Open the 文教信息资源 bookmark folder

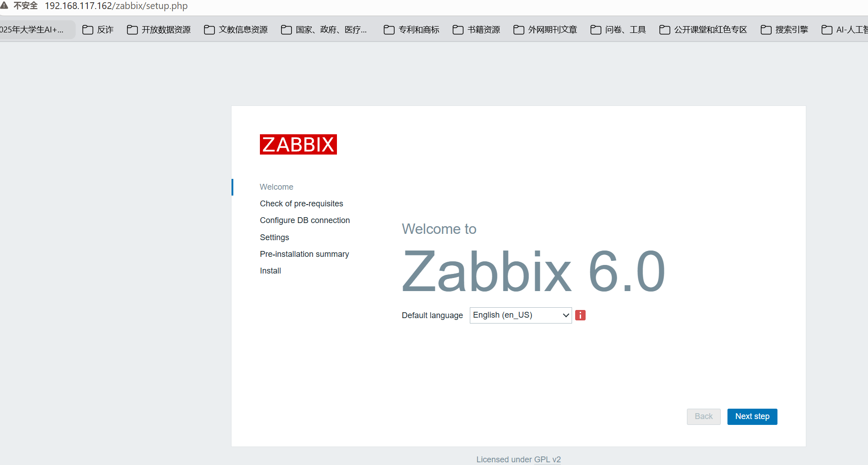tap(236, 30)
